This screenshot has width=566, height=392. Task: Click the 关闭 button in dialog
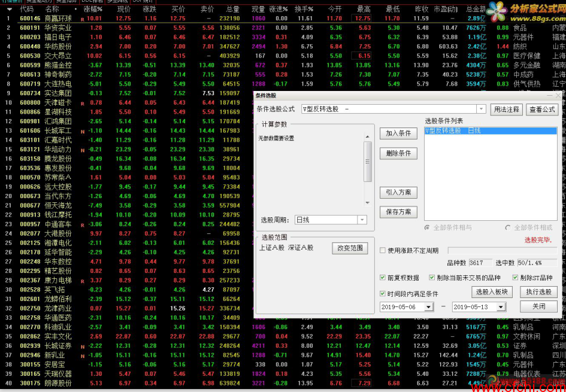pyautogui.click(x=538, y=306)
